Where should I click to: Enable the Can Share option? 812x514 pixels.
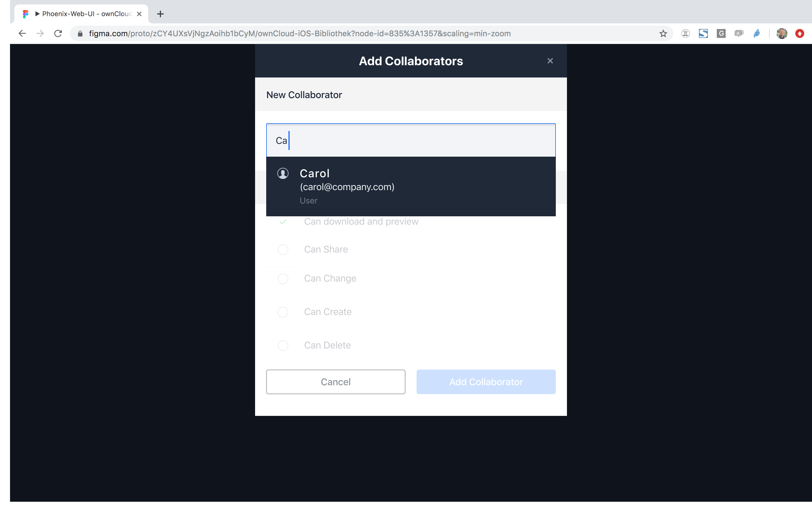pyautogui.click(x=283, y=250)
